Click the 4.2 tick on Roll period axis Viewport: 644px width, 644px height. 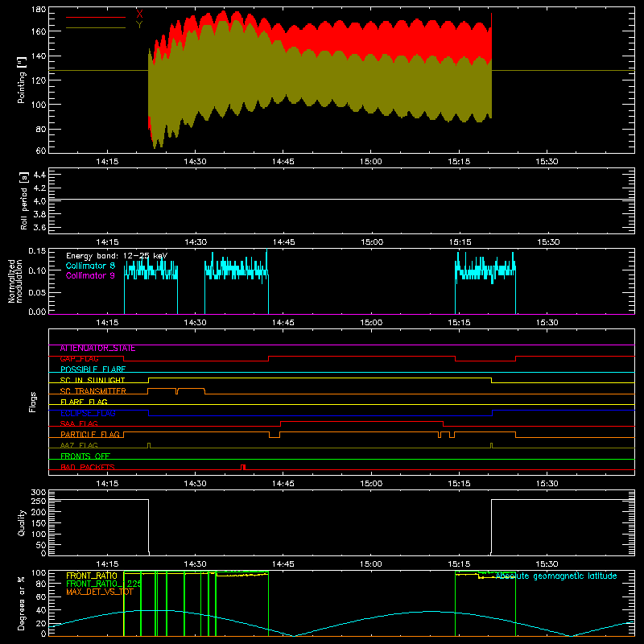39,188
